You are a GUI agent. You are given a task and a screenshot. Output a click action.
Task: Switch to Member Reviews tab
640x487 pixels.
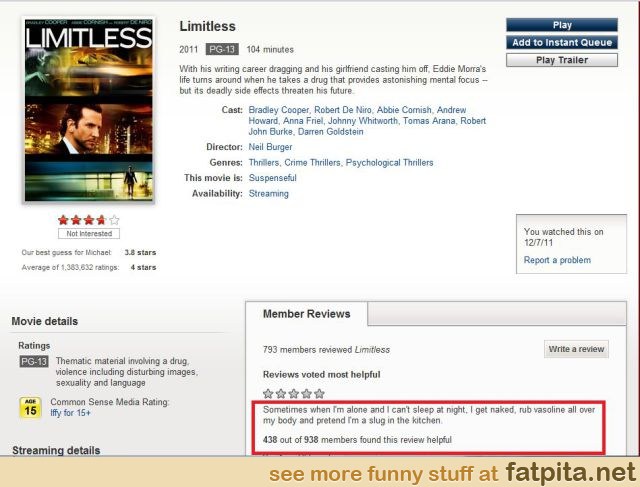tap(307, 314)
